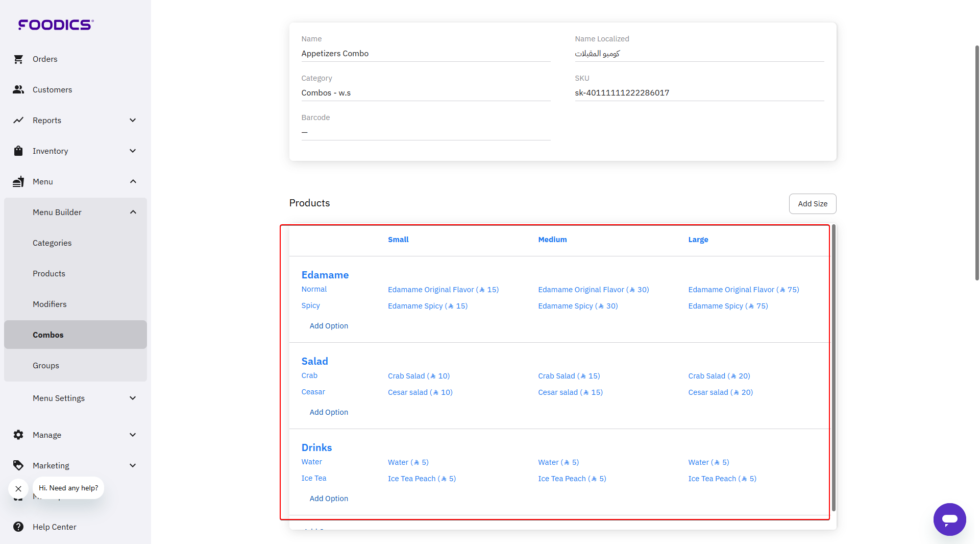This screenshot has width=980, height=544.
Task: Select the Medium size column header
Action: pos(552,240)
